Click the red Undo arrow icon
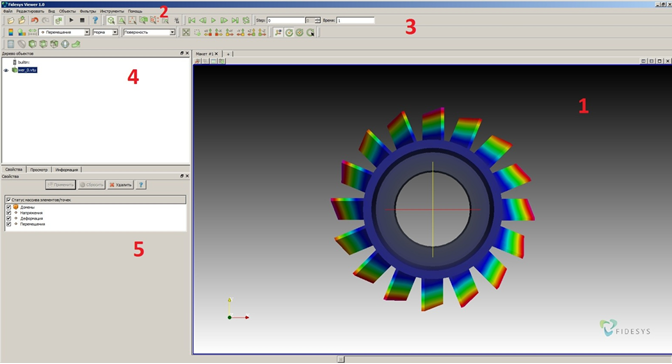This screenshot has width=672, height=364. point(35,20)
